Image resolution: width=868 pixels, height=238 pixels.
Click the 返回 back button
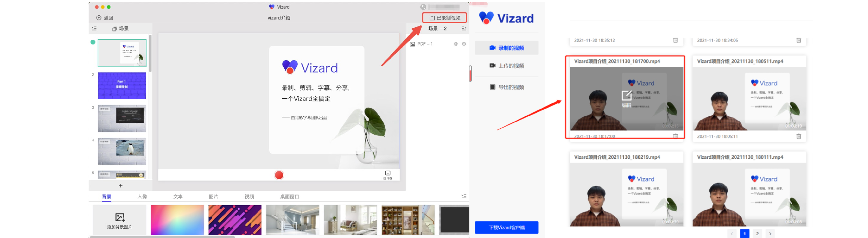104,18
